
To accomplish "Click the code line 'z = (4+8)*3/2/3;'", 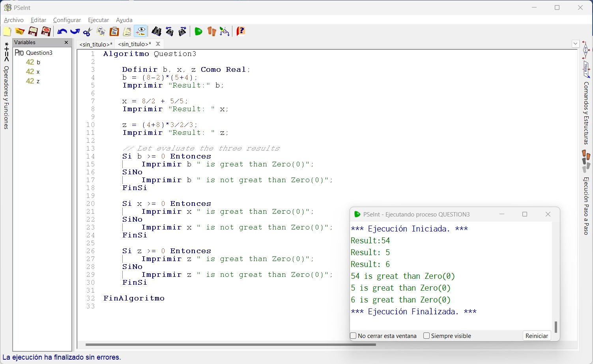I will point(160,125).
